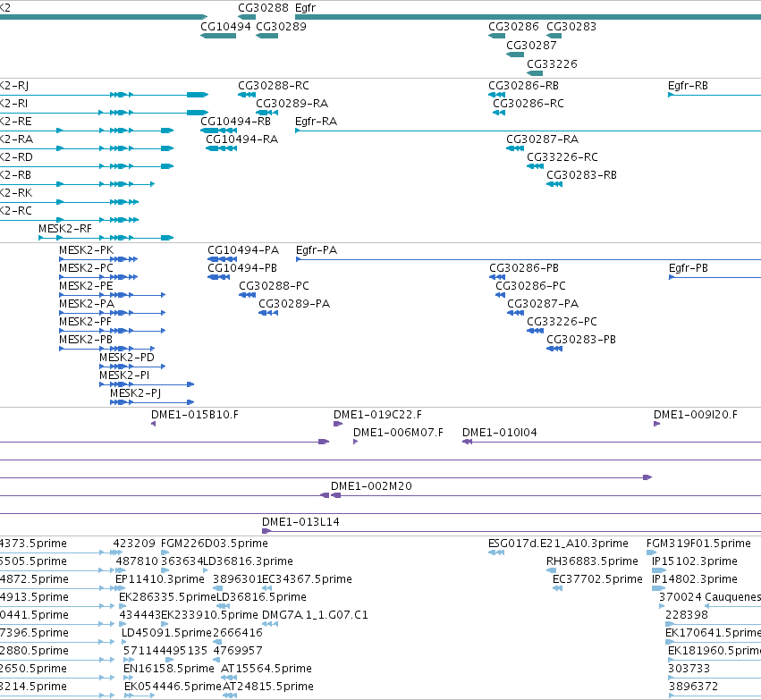Select the IP14802.3prime EST label

(x=695, y=578)
